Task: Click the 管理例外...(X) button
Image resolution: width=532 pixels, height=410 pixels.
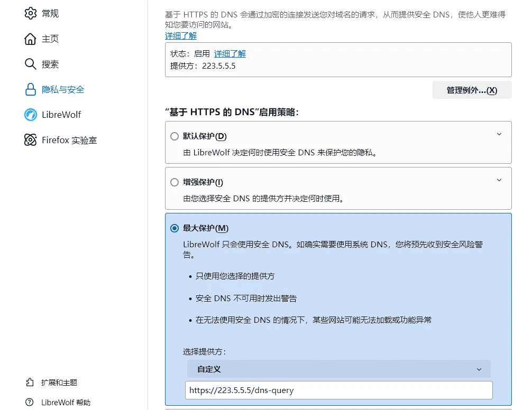Action: (x=472, y=90)
